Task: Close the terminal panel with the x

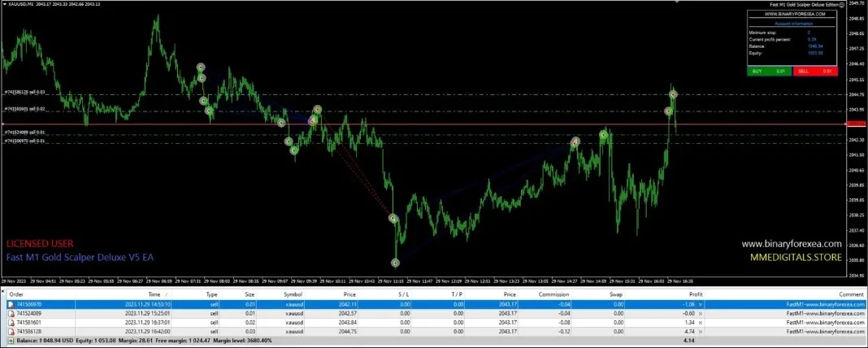Action: click(x=2, y=289)
